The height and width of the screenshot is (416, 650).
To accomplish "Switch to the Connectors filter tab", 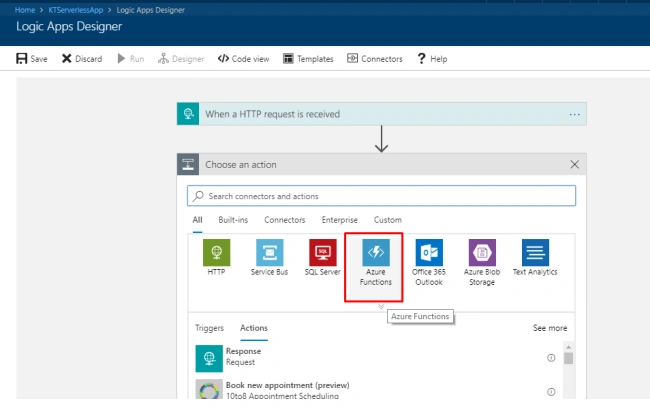I will pos(285,220).
